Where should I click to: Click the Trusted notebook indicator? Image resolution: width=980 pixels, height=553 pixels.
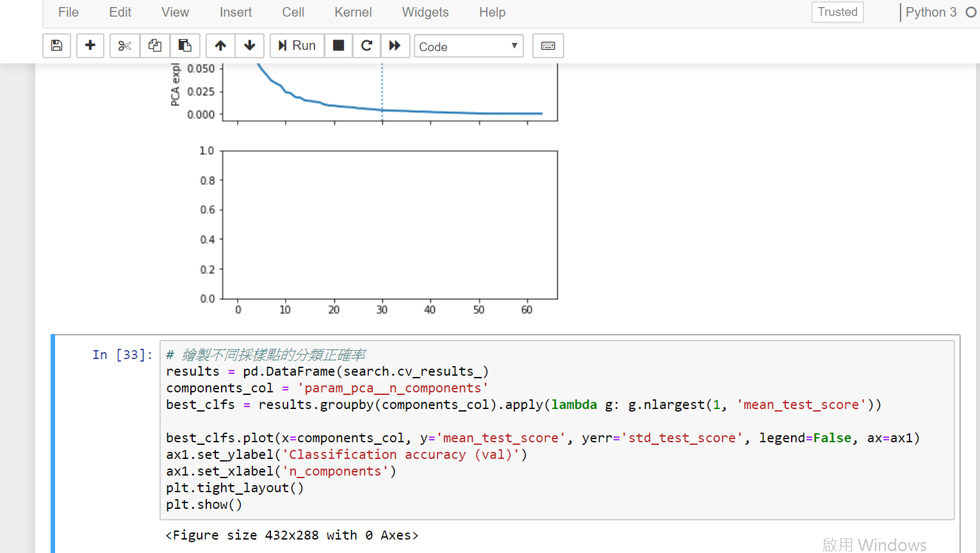click(x=838, y=12)
